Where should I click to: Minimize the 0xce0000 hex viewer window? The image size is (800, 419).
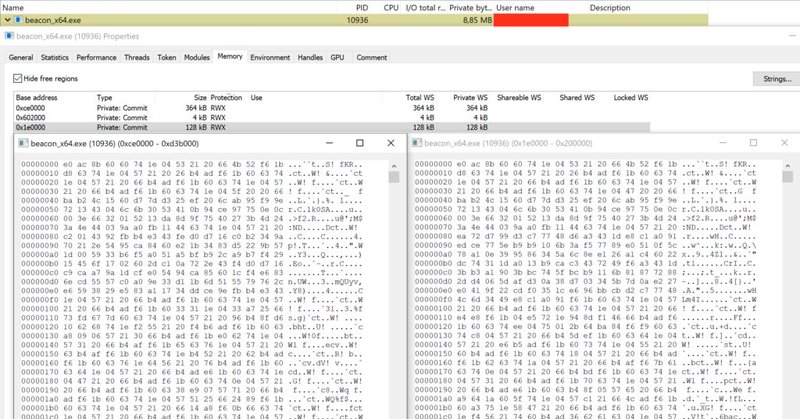(329, 143)
